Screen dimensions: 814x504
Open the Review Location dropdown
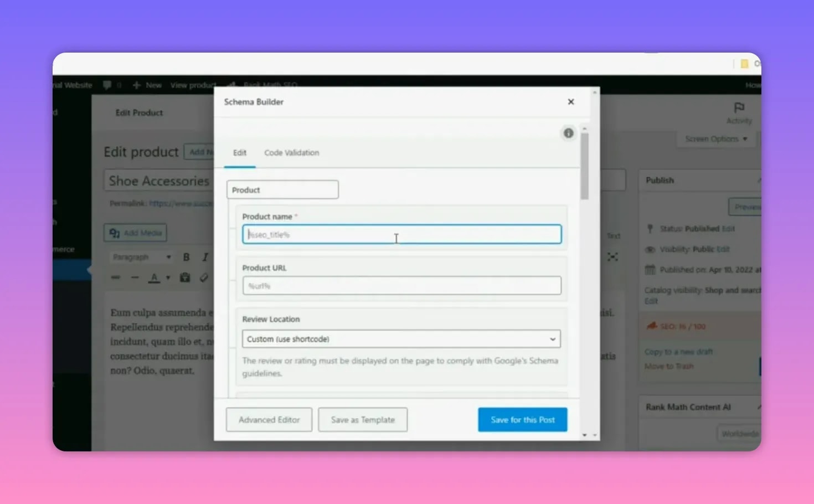click(401, 338)
